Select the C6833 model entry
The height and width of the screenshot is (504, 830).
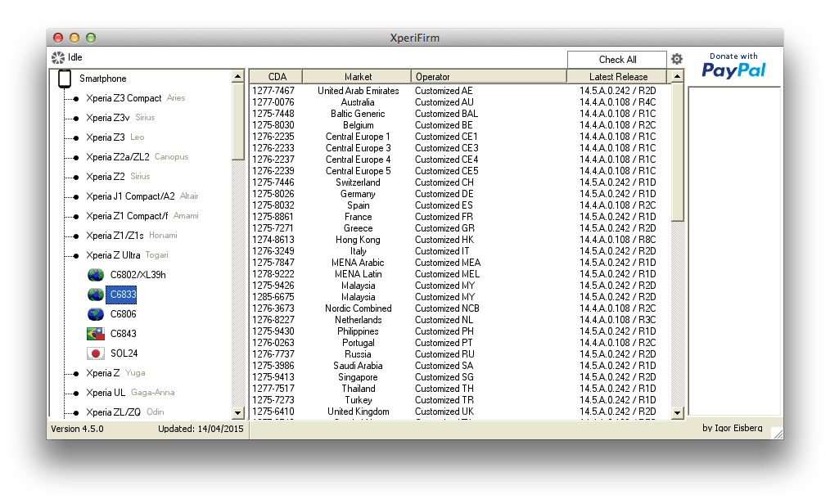click(x=123, y=295)
